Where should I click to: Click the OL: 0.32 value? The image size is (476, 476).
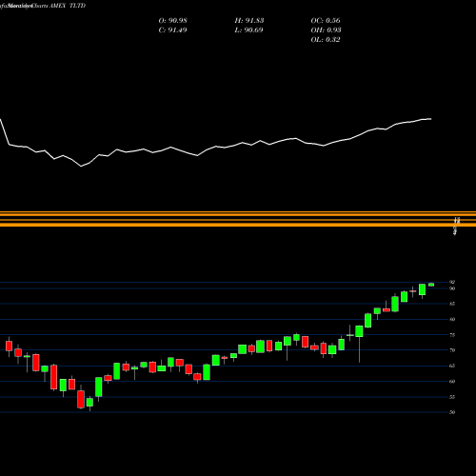[326, 40]
